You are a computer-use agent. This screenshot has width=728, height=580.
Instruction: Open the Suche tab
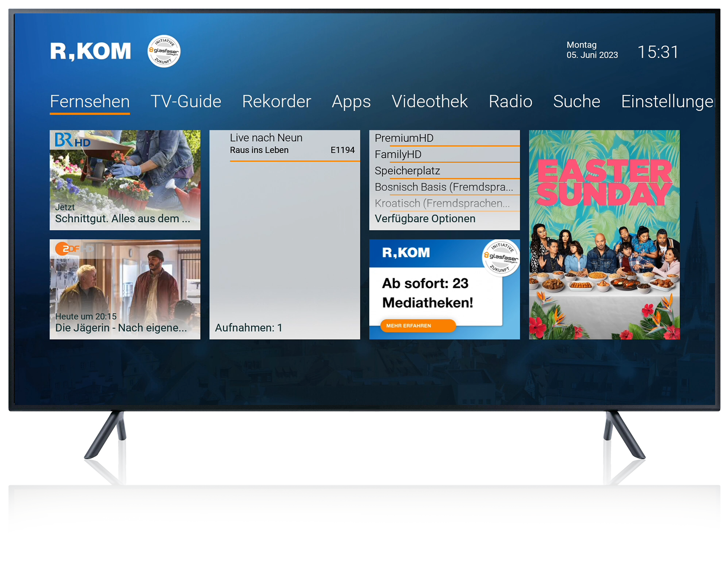(x=577, y=102)
